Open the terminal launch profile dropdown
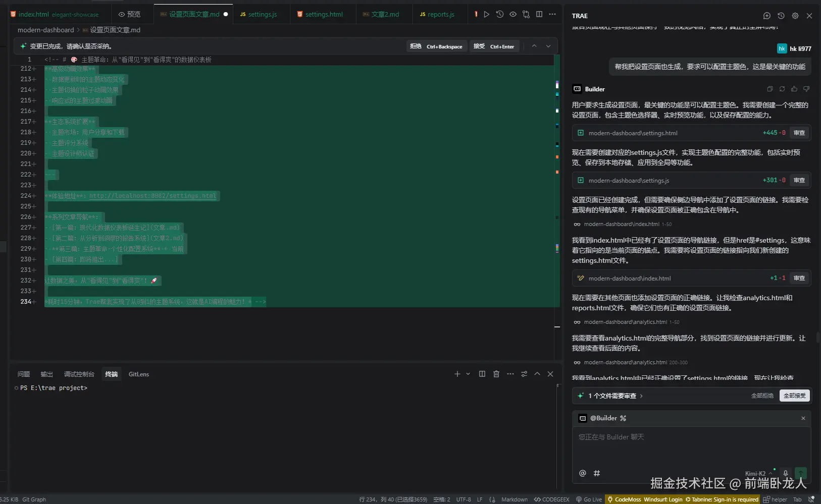The width and height of the screenshot is (821, 504). (x=468, y=374)
